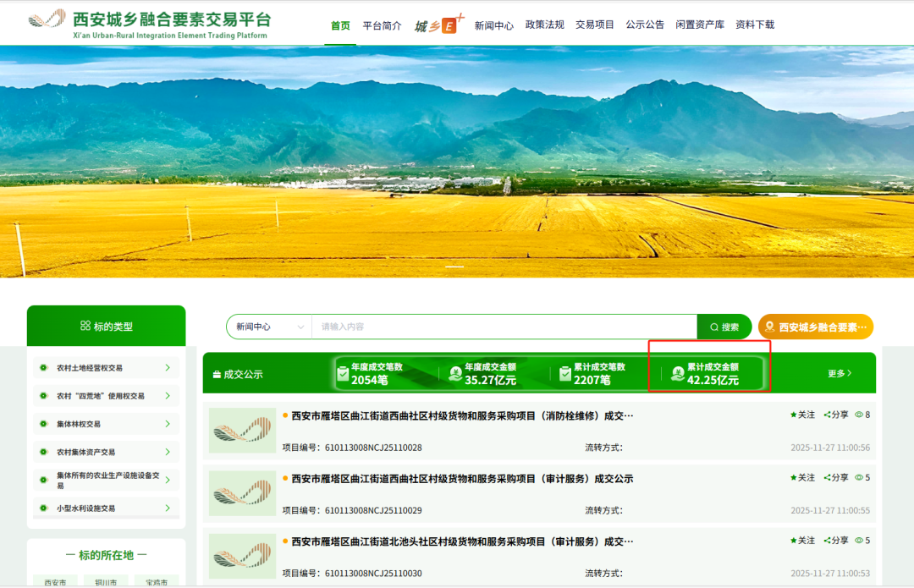Toggle 关注 on the 北池头社区 project
The image size is (914, 588).
tap(802, 540)
